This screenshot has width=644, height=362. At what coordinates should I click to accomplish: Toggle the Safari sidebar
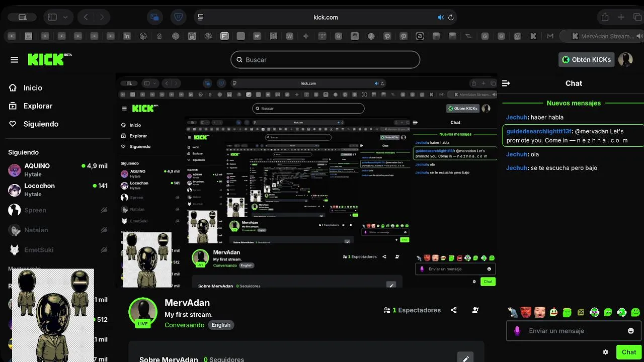(52, 17)
